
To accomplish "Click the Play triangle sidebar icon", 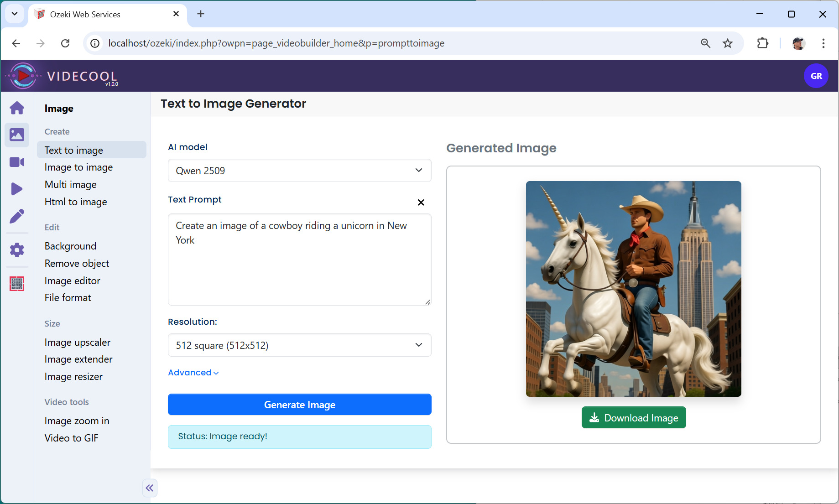I will [17, 189].
